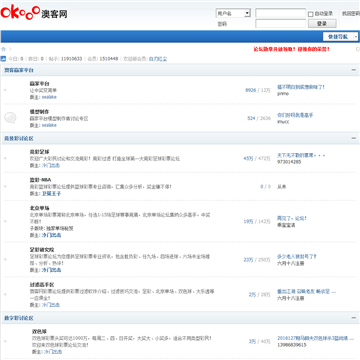Click poster name 973014285
Viewport: 360px width, 360px height.
click(289, 162)
